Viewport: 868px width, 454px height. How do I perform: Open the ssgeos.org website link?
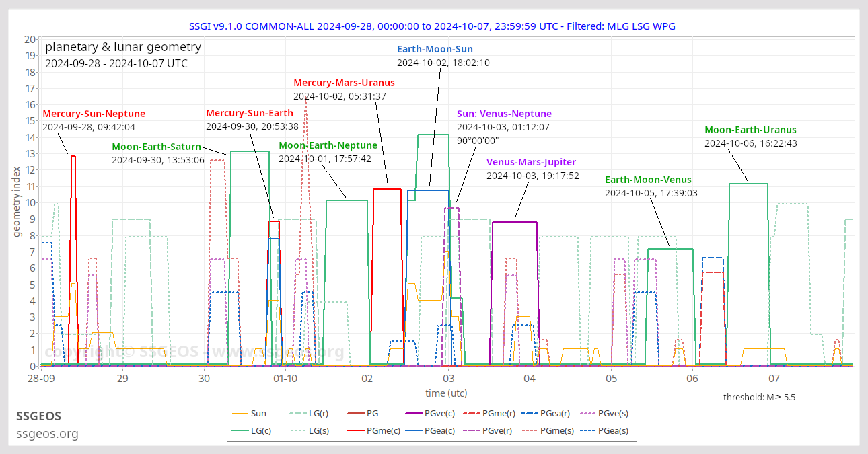click(47, 434)
